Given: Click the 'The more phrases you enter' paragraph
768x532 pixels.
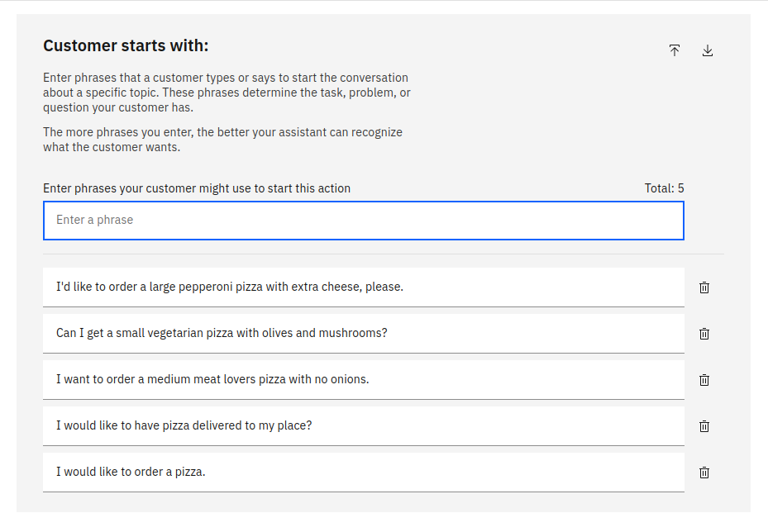Looking at the screenshot, I should click(222, 140).
